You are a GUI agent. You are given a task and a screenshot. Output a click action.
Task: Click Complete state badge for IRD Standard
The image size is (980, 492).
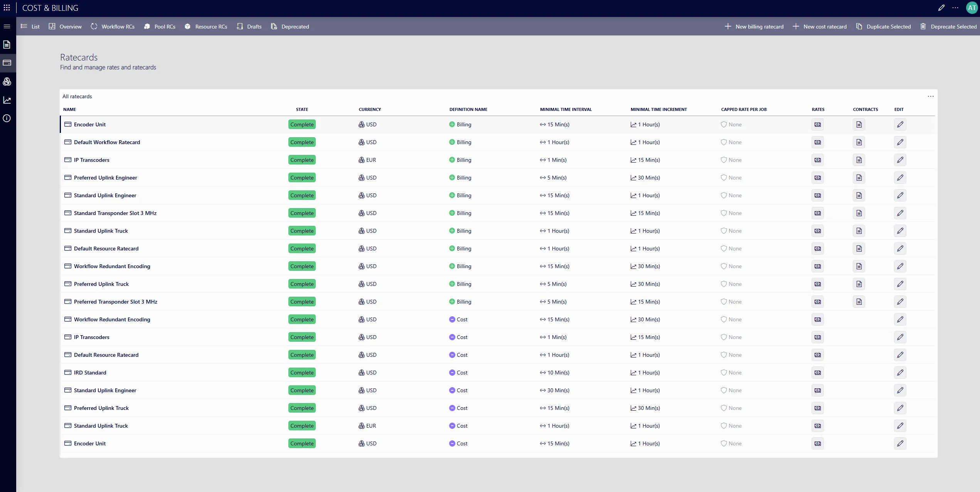pos(302,373)
